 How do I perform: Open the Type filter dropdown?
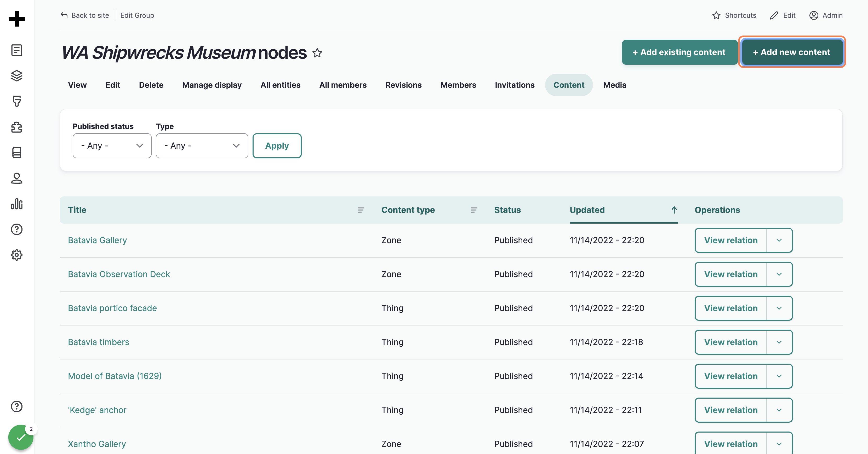pos(202,146)
